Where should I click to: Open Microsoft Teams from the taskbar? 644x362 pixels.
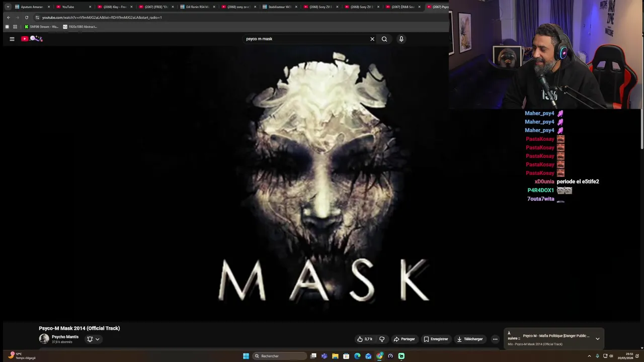coord(324,356)
